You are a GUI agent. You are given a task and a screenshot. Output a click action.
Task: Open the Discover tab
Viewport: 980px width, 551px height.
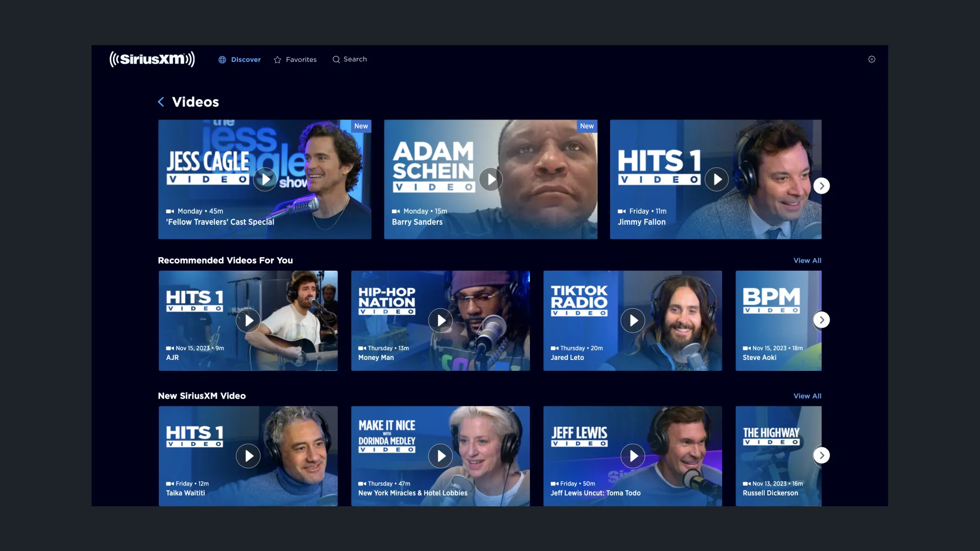click(x=240, y=60)
